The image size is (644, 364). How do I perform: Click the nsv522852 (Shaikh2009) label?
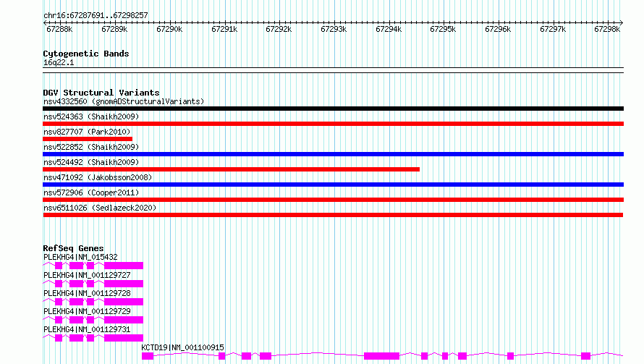coord(91,147)
